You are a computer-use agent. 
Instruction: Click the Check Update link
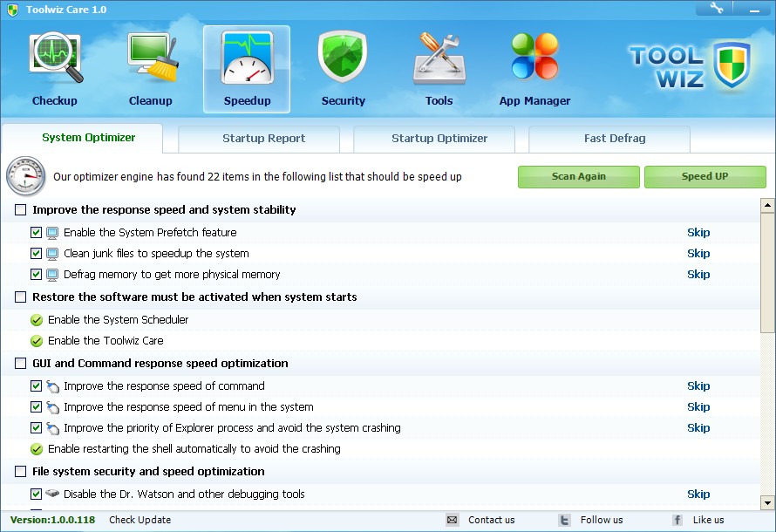point(140,520)
